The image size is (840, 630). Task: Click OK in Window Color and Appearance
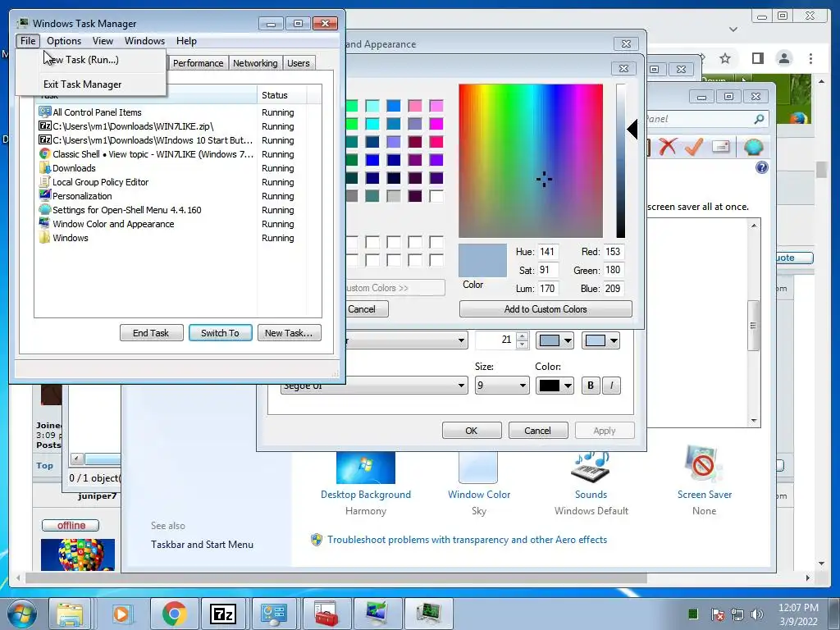point(472,430)
